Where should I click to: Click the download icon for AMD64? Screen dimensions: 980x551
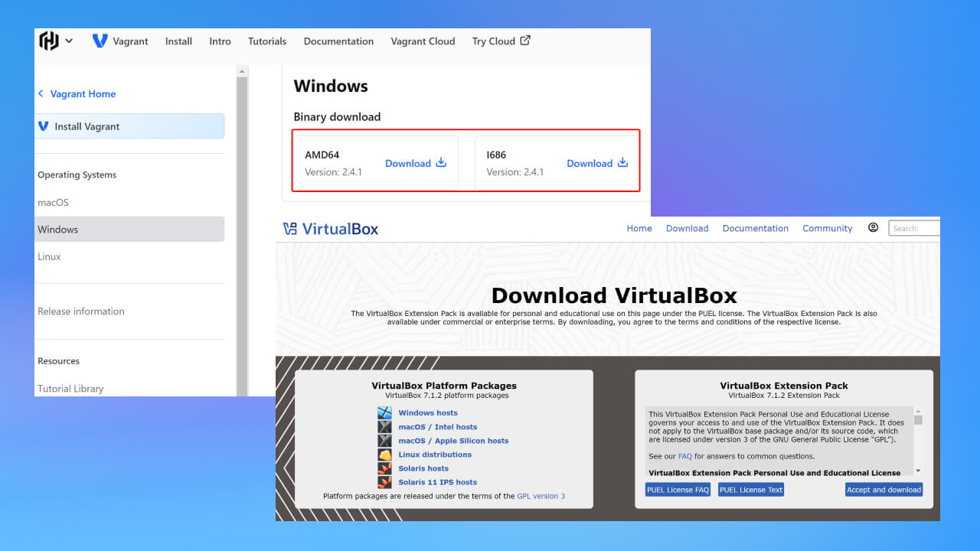tap(441, 162)
